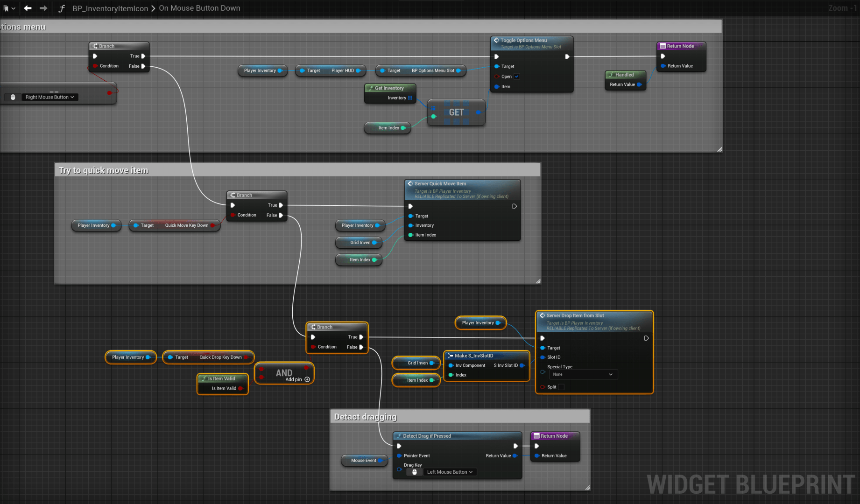Click Add pin on the AND node
The width and height of the screenshot is (860, 504).
tap(307, 379)
